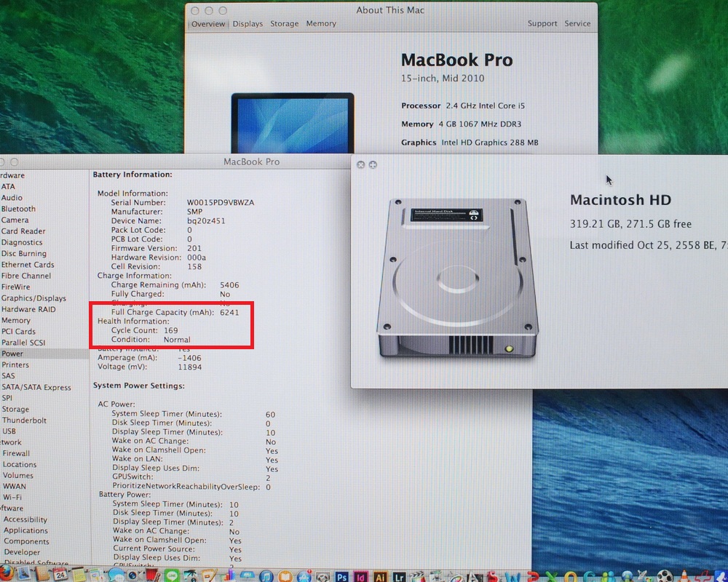Open the Keynote dock icon
Image resolution: width=728 pixels, height=582 pixels.
click(x=247, y=575)
